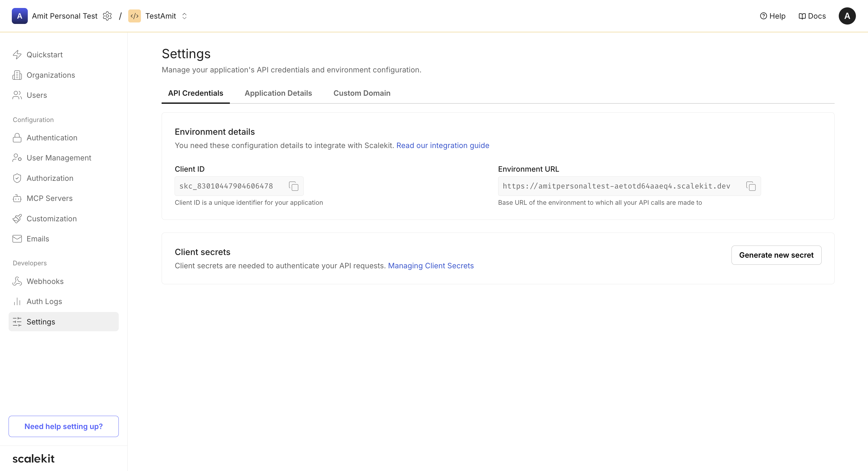
Task: Click the TestAmit environment name
Action: coord(160,16)
